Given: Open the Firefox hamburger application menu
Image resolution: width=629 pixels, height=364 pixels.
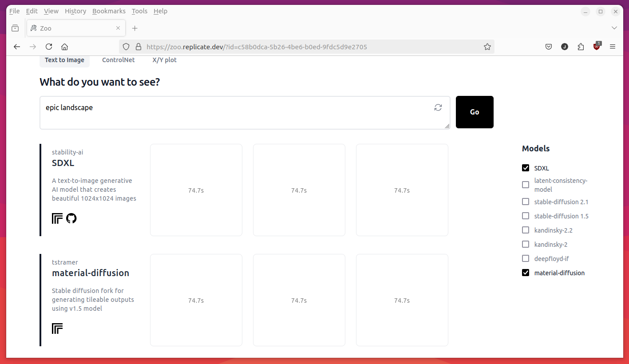Looking at the screenshot, I should coord(613,47).
